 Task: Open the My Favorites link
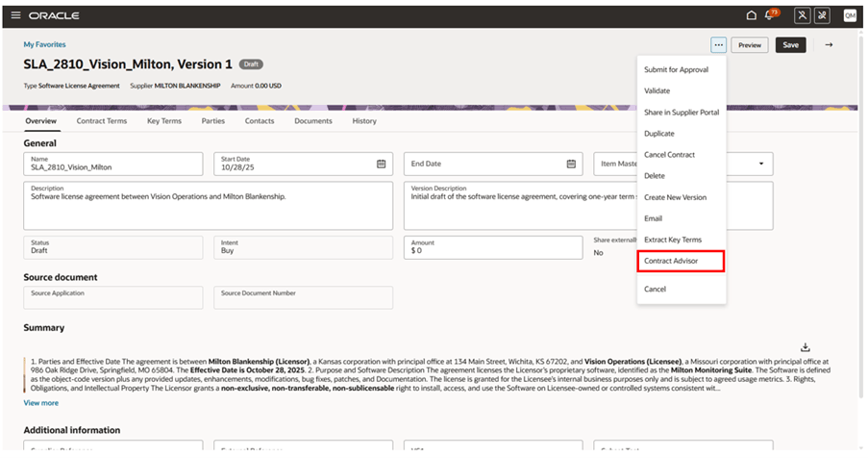(44, 44)
